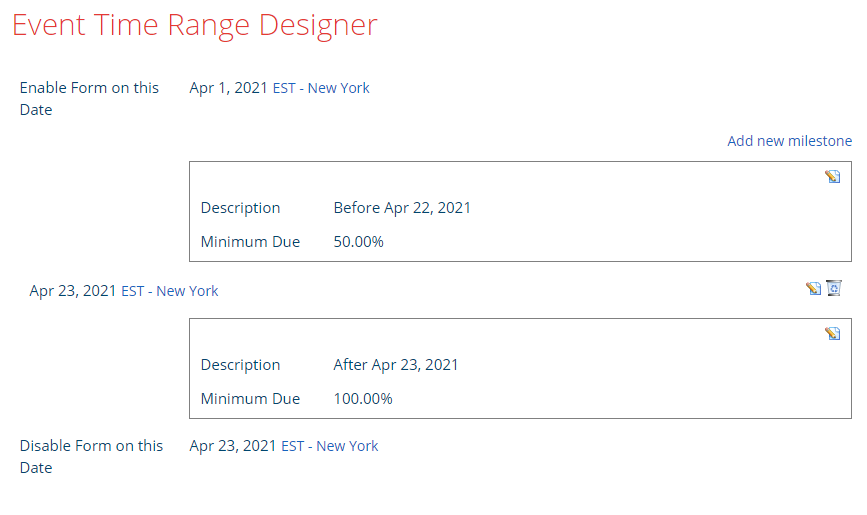Click the 50.00% minimum due value
Viewport: 867px width, 515px height.
click(x=358, y=242)
